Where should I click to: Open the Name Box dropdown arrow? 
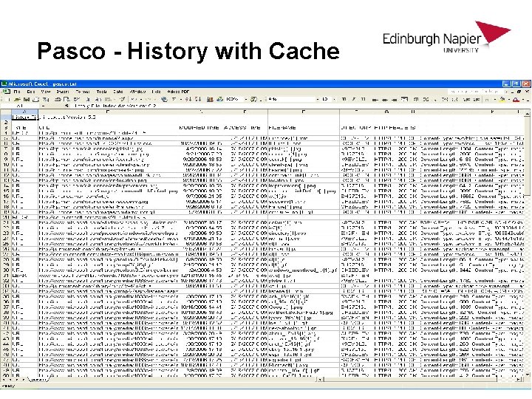[x=43, y=106]
